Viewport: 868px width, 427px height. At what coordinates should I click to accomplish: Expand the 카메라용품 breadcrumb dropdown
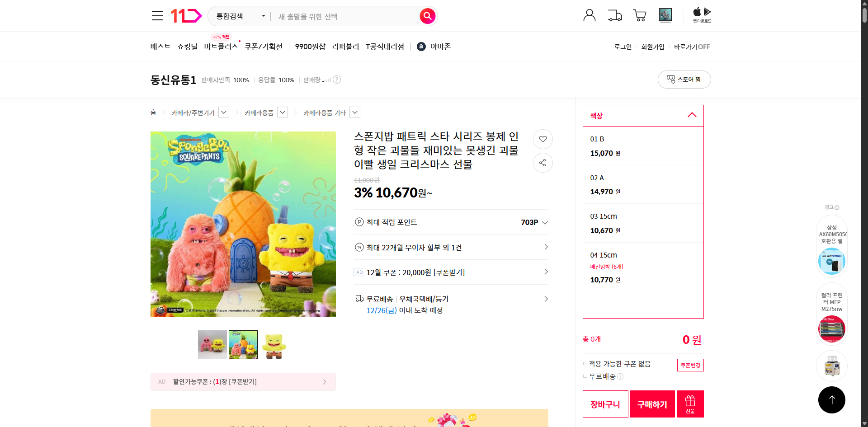282,112
